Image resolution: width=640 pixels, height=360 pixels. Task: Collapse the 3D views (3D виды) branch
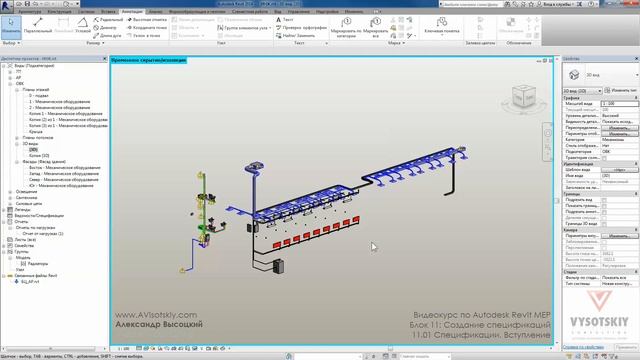(17, 144)
